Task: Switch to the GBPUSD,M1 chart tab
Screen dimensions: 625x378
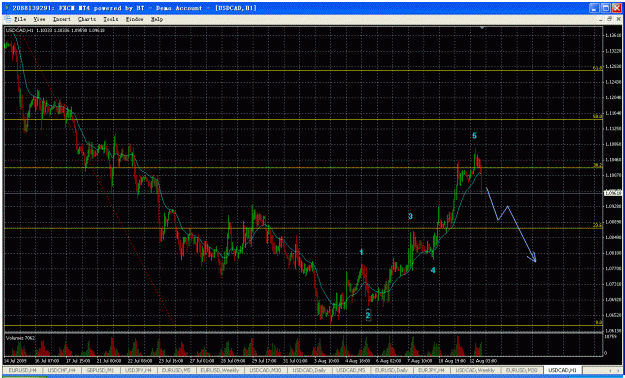Action: pyautogui.click(x=100, y=370)
